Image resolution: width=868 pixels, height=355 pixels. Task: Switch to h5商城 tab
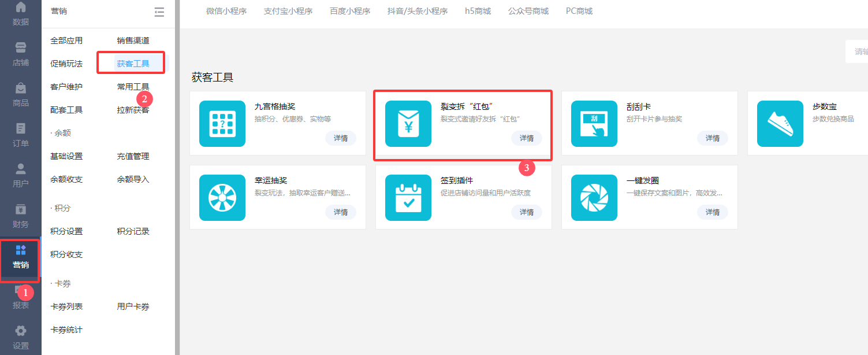pos(478,11)
